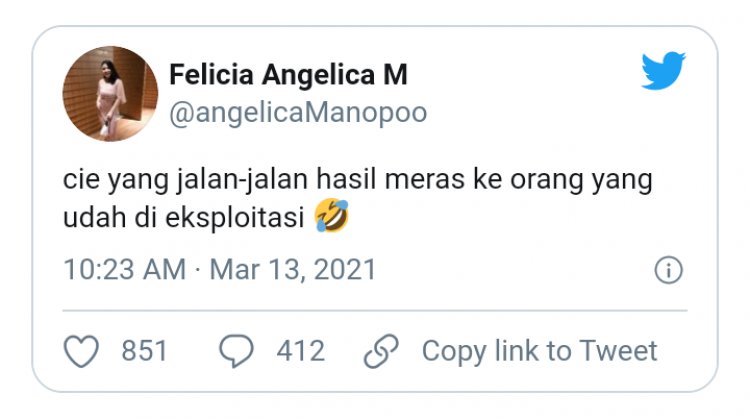Click the chain link icon
Viewport: 750px width, 419px height.
tap(381, 351)
